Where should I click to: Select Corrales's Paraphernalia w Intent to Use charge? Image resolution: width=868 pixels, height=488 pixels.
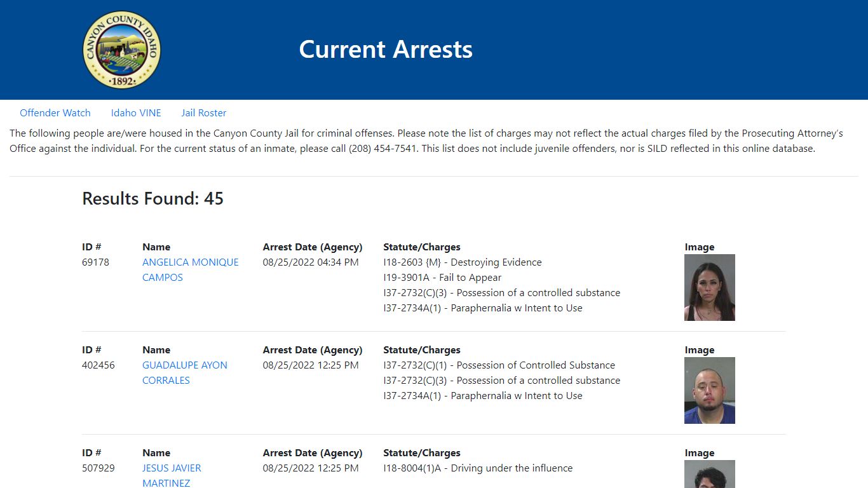(483, 396)
